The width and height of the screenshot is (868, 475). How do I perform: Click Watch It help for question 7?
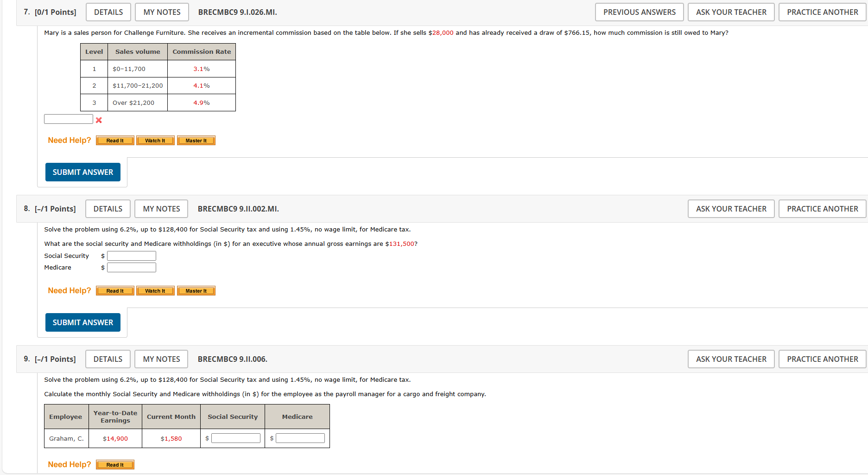[x=155, y=140]
